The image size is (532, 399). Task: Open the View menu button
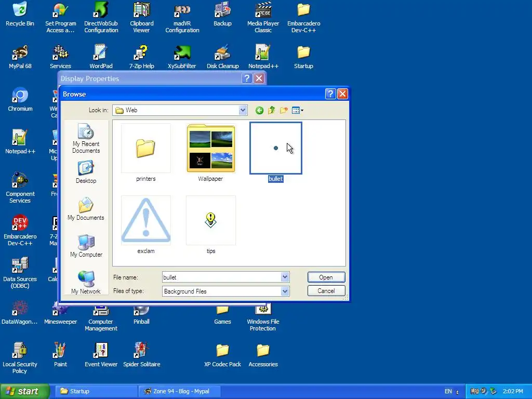(298, 110)
